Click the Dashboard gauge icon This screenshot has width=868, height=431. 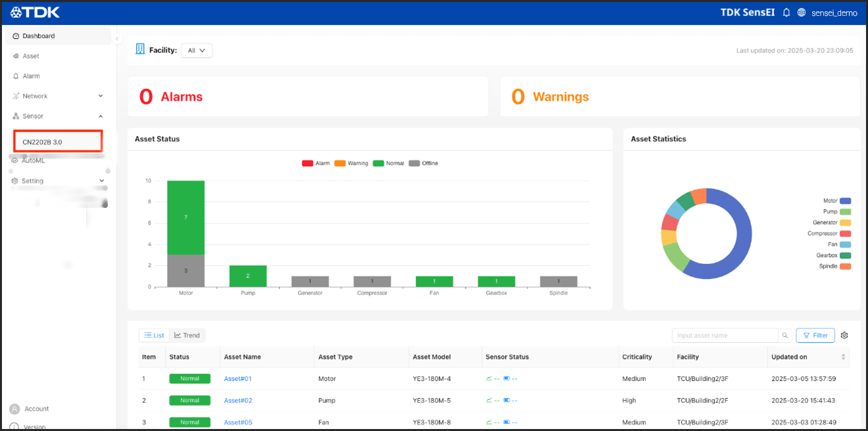(16, 36)
